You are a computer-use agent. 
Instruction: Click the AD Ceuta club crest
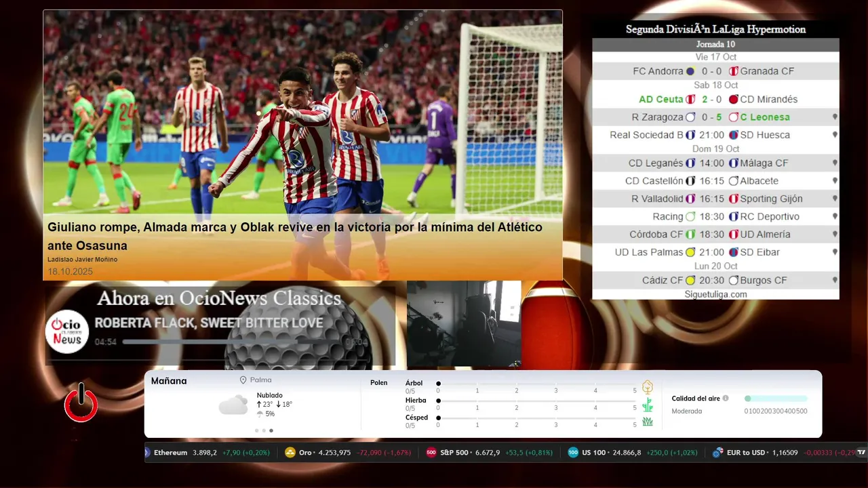(x=690, y=100)
